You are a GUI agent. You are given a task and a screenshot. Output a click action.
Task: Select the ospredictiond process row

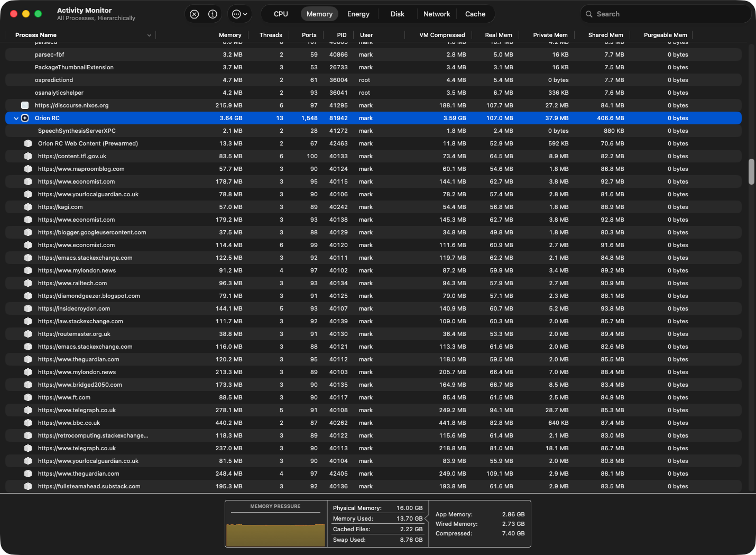tap(373, 80)
